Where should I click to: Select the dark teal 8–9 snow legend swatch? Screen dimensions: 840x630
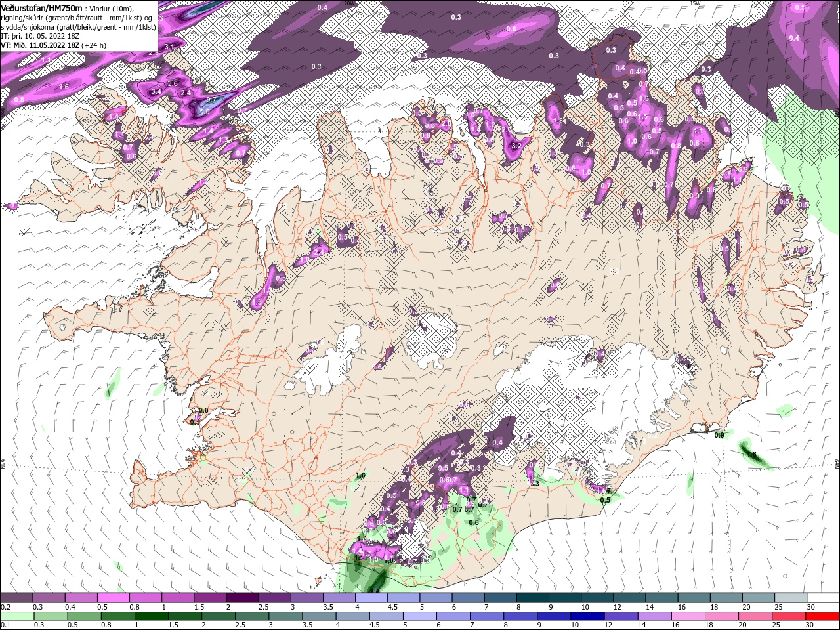pyautogui.click(x=533, y=598)
